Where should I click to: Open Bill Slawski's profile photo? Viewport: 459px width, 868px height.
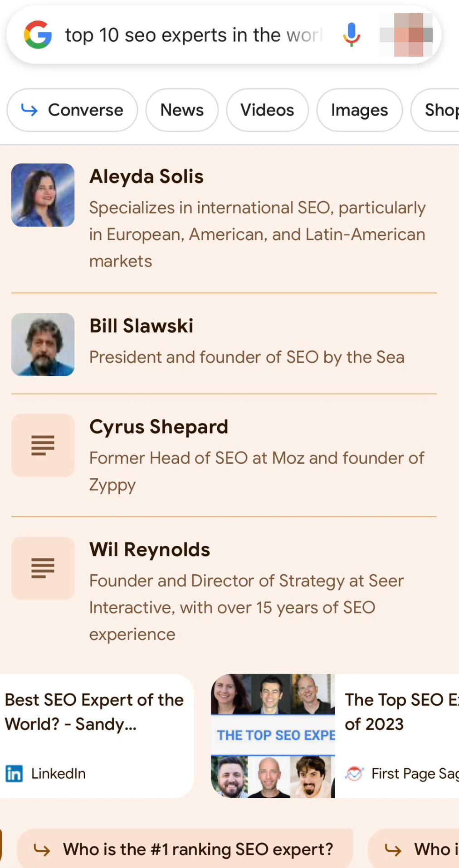43,344
